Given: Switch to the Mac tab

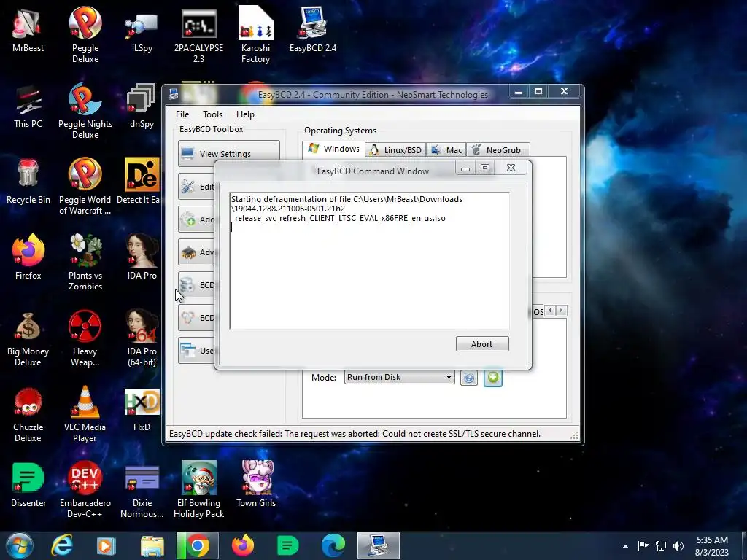Looking at the screenshot, I should coord(446,150).
